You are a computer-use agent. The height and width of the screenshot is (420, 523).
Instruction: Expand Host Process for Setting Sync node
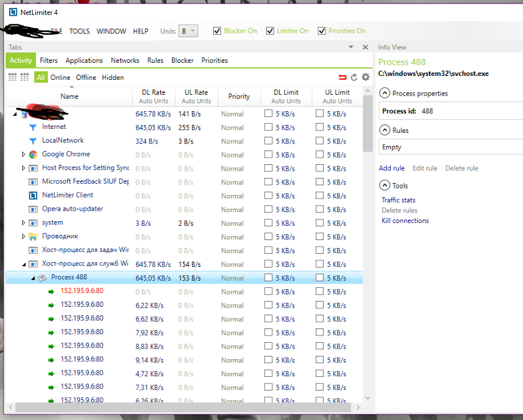tap(24, 168)
